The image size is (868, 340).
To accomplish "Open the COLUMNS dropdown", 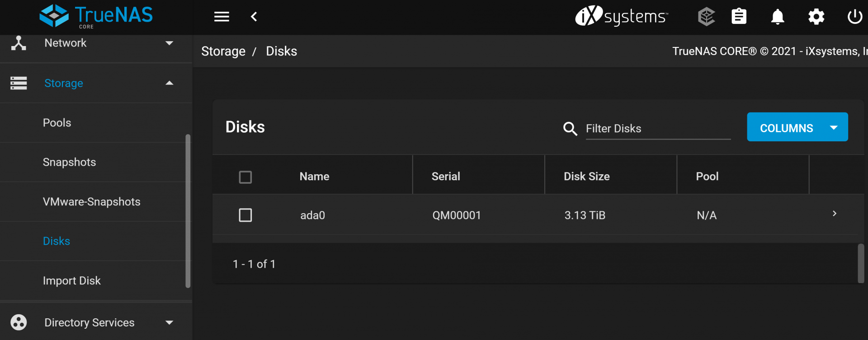I will pyautogui.click(x=797, y=127).
